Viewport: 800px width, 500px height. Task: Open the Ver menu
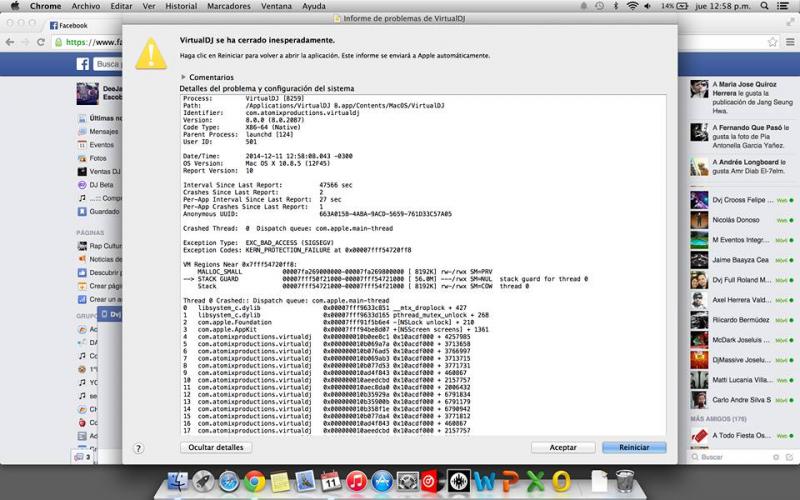click(149, 6)
